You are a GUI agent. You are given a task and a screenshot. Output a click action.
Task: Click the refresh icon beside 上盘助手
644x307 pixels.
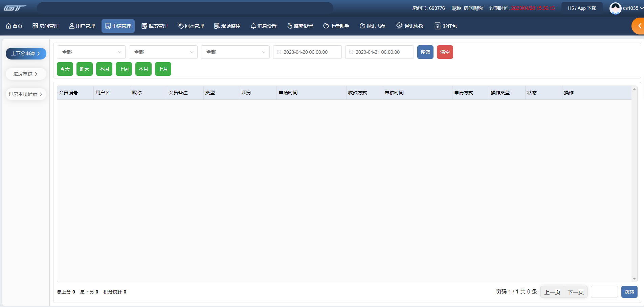click(326, 26)
